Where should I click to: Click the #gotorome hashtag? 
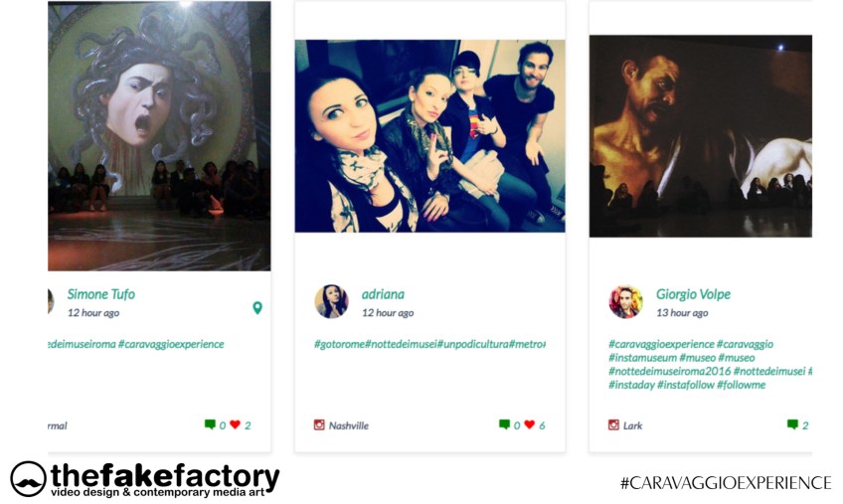[339, 344]
